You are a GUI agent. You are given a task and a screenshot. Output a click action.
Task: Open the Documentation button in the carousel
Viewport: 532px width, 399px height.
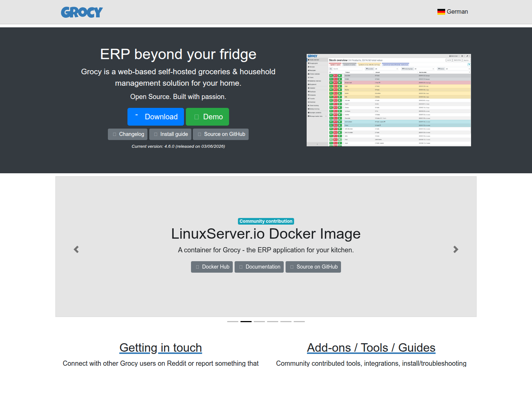(259, 267)
